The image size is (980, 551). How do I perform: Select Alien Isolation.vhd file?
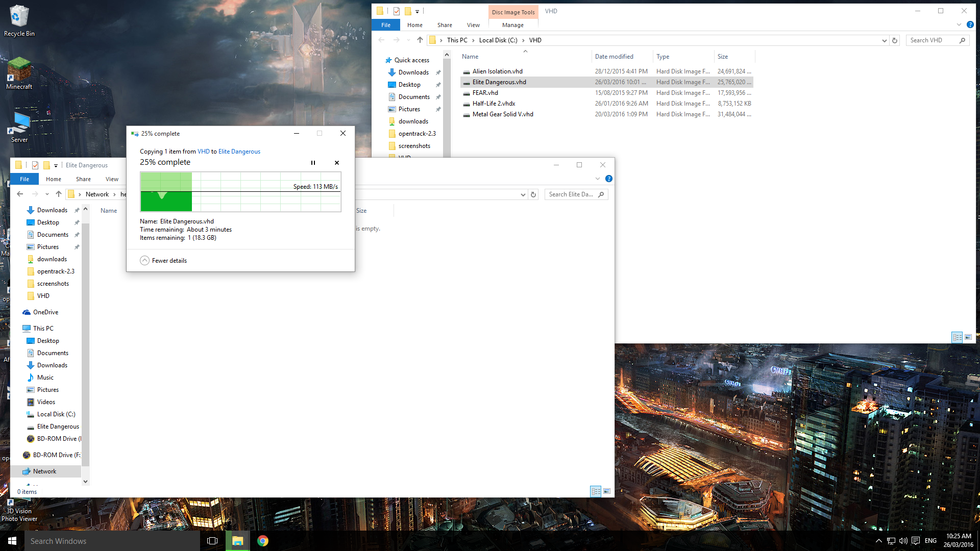tap(606, 71)
